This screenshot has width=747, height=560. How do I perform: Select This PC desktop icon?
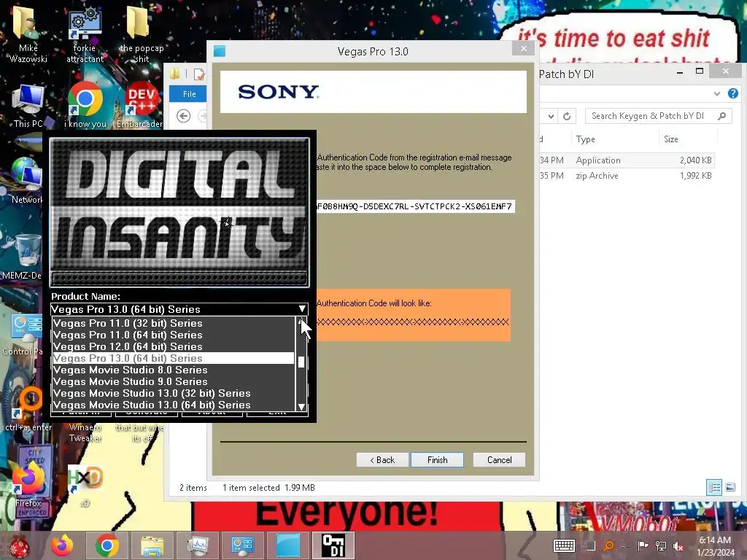pyautogui.click(x=28, y=106)
